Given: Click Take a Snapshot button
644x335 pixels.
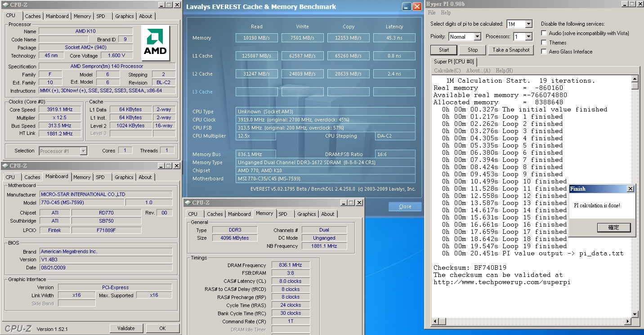Looking at the screenshot, I should [x=511, y=50].
